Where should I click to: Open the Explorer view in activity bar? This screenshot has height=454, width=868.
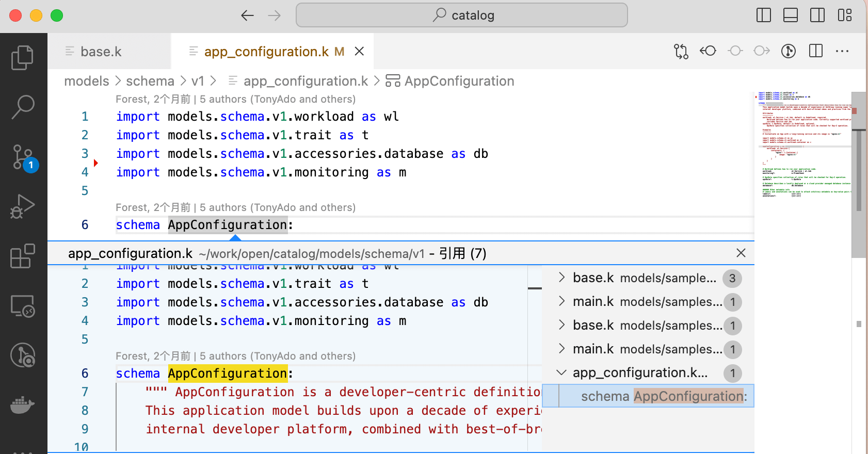pos(23,57)
